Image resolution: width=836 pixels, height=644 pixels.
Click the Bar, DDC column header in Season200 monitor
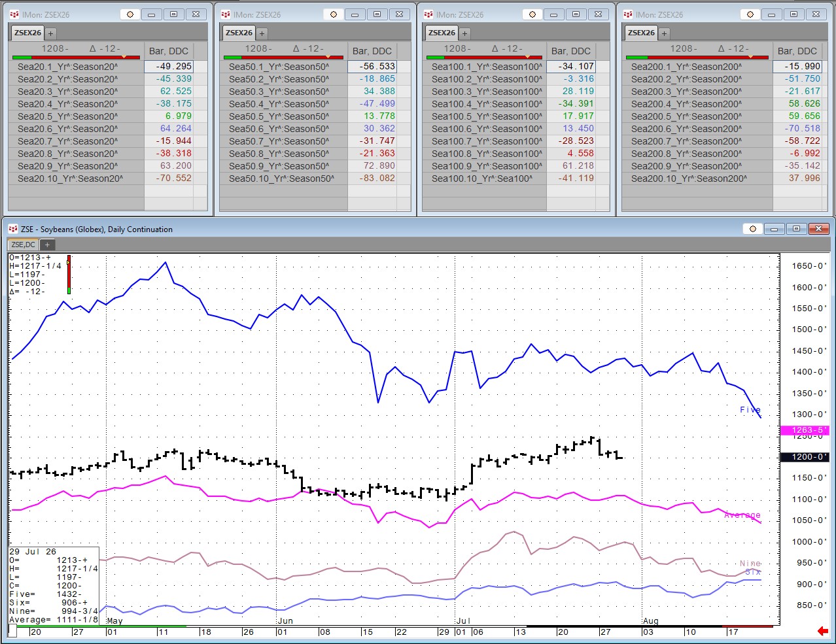797,51
